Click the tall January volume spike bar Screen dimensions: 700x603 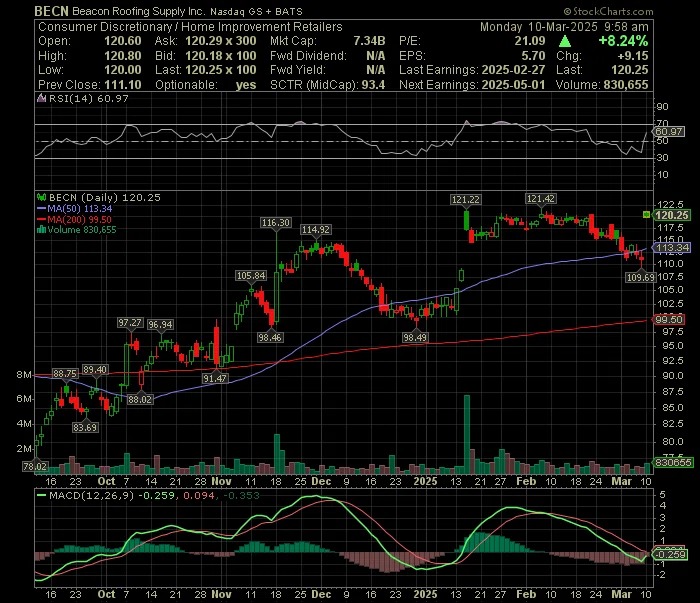(467, 434)
